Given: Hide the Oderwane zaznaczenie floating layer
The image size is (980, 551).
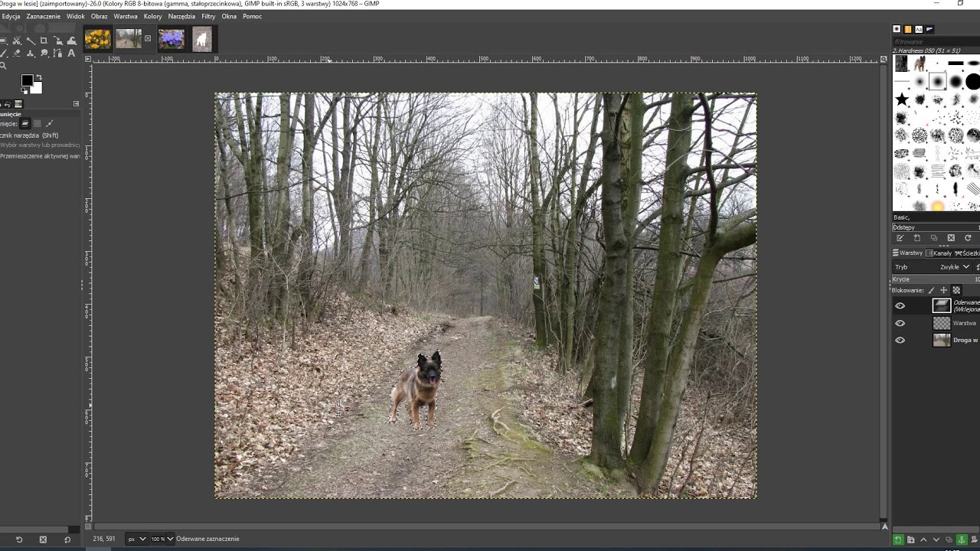Looking at the screenshot, I should click(900, 306).
